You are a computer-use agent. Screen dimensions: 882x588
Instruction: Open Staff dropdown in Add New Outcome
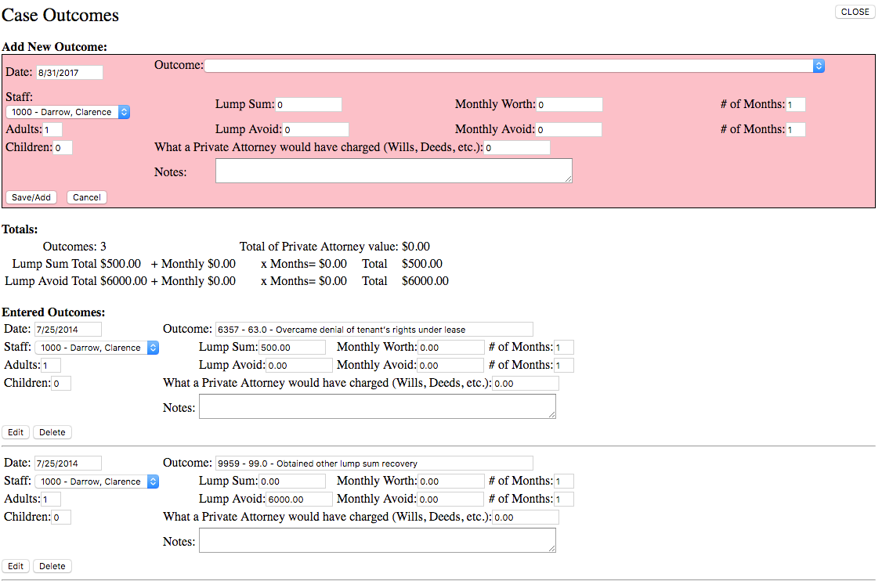67,112
